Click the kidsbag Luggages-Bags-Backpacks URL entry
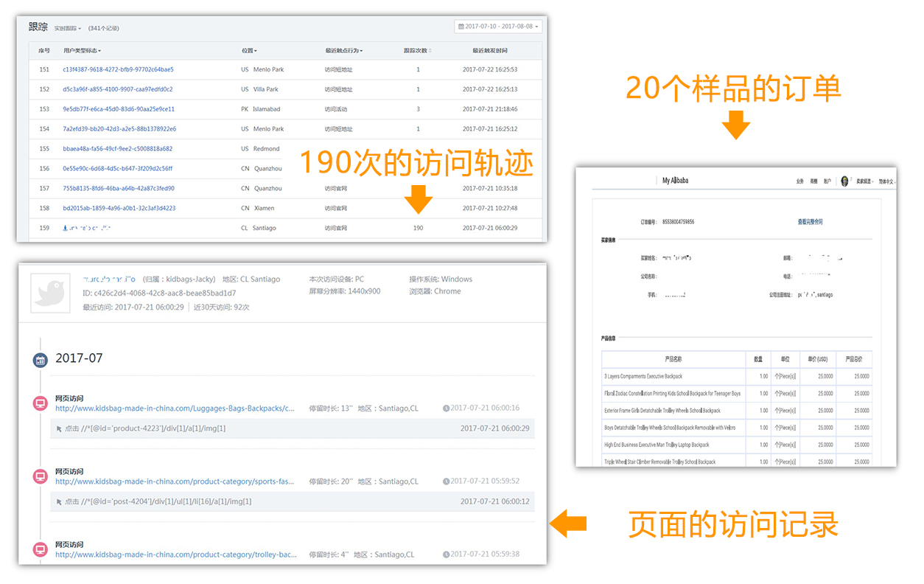The width and height of the screenshot is (924, 584). 172,408
